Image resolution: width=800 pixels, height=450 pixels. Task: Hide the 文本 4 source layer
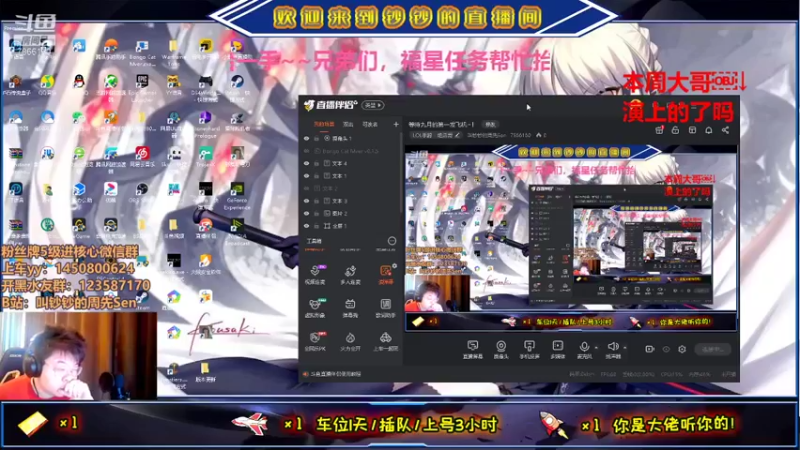307,163
